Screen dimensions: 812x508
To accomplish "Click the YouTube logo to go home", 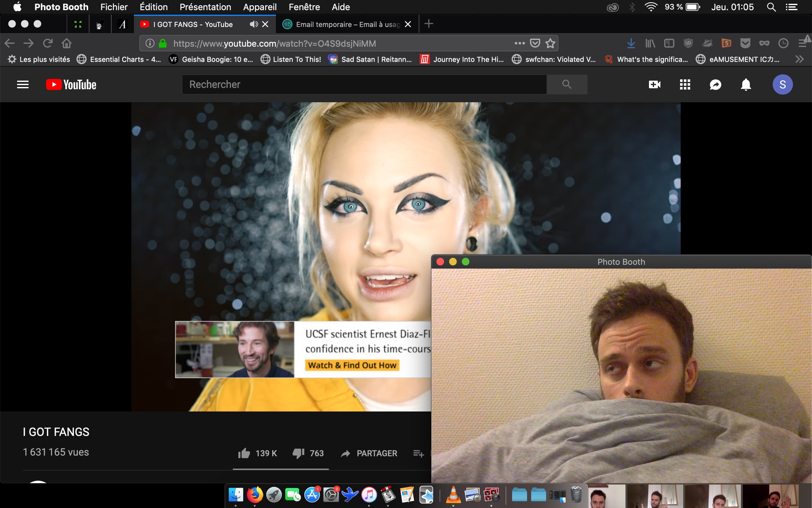I will 71,84.
